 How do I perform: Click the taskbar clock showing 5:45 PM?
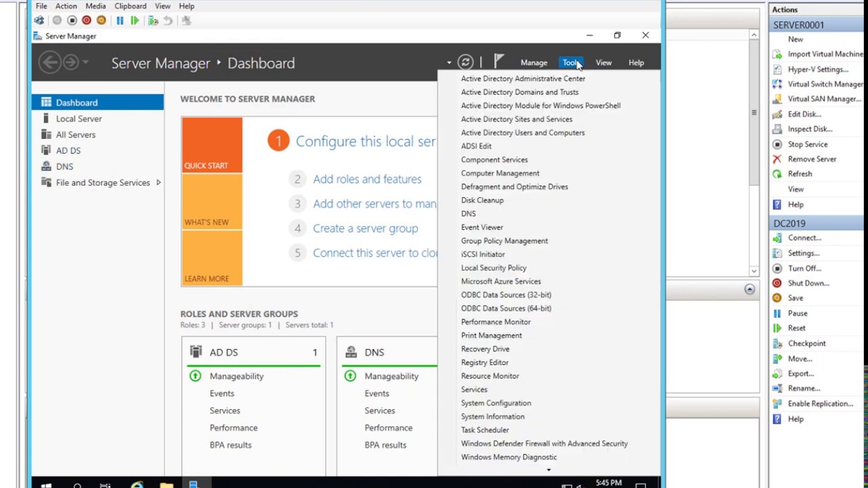tap(608, 483)
